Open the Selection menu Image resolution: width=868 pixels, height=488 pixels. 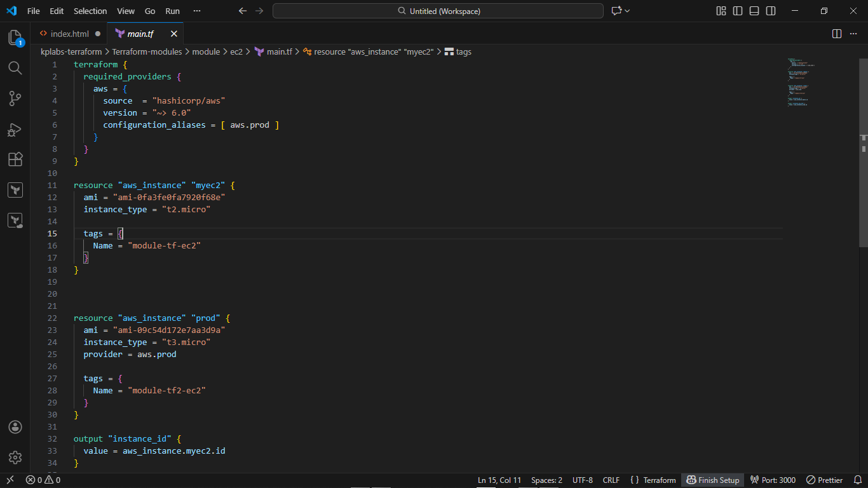click(90, 11)
